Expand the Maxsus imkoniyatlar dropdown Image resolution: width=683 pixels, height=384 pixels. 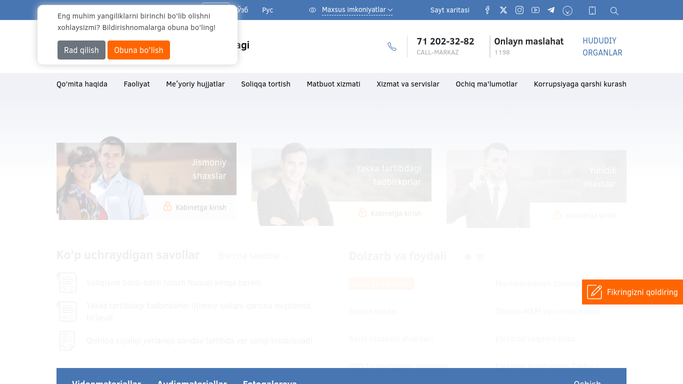tap(357, 10)
